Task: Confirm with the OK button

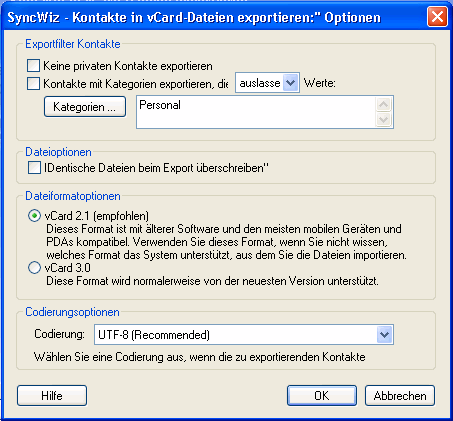Action: pos(322,396)
